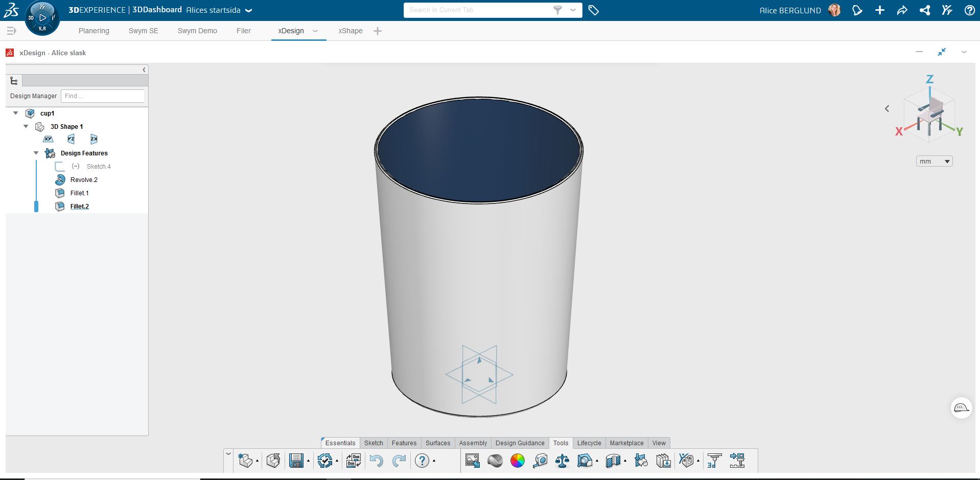Collapse the Design Features tree node
Screen dimensions: 980x480
click(x=36, y=153)
